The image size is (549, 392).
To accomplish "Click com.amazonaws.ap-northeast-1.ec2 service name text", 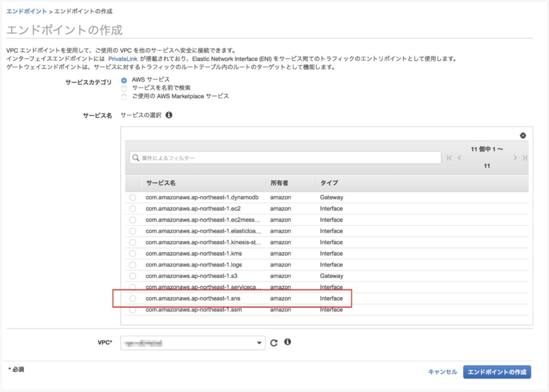I will point(193,209).
